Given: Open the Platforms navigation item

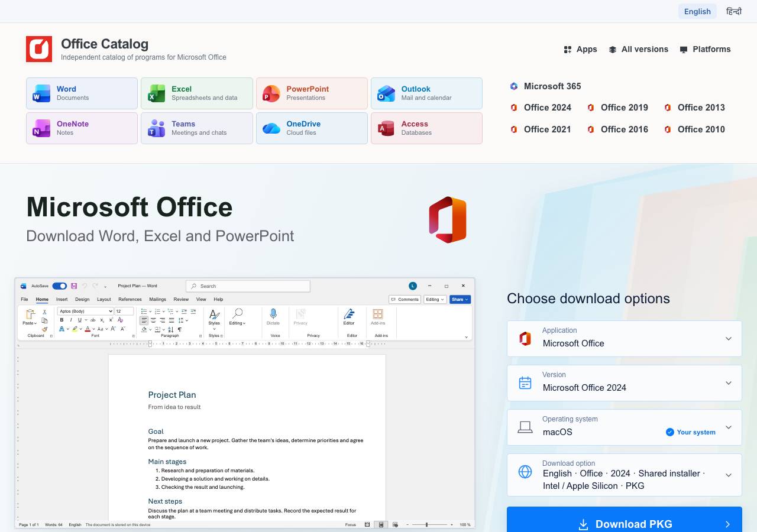Looking at the screenshot, I should point(705,49).
